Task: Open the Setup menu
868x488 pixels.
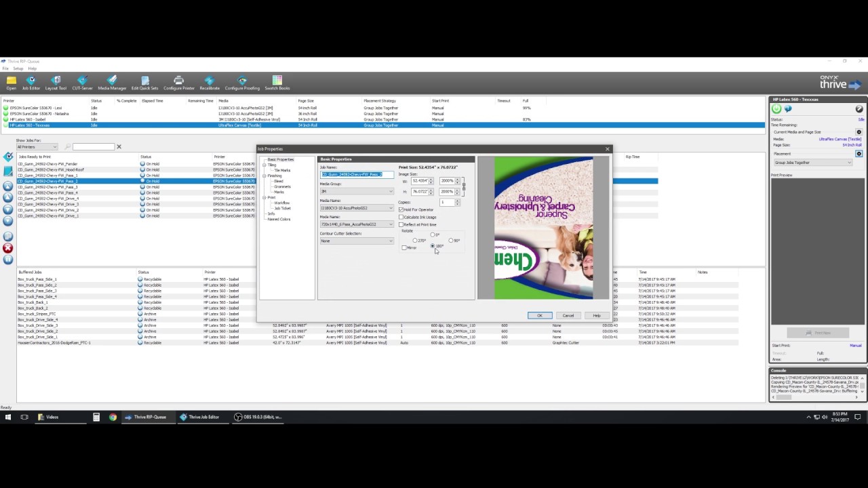Action: 18,68
